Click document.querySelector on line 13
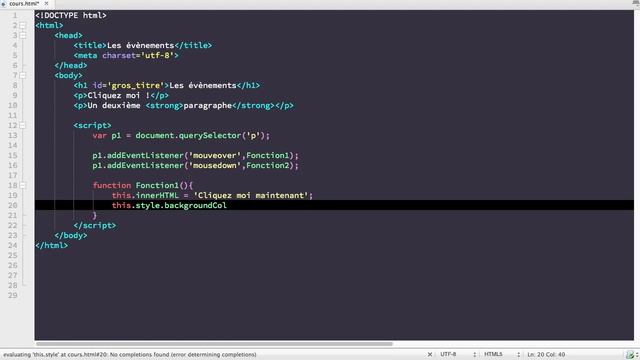Viewport: 640px width, 360px height. click(x=188, y=136)
